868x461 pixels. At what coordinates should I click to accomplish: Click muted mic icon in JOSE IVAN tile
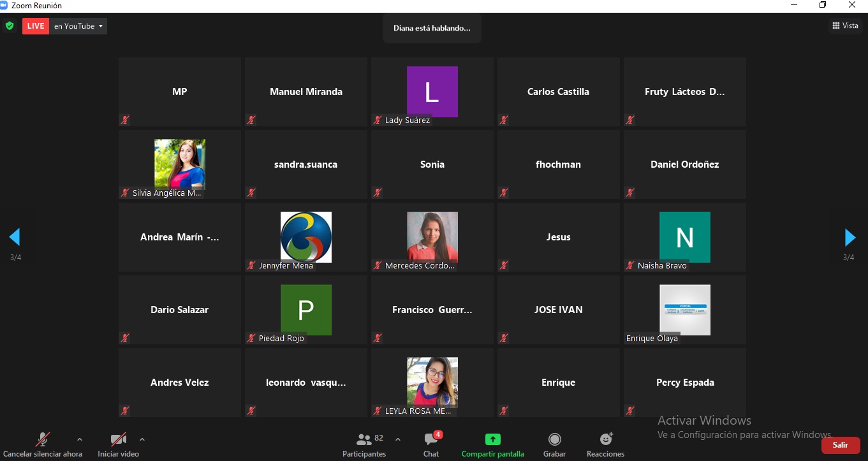[504, 338]
